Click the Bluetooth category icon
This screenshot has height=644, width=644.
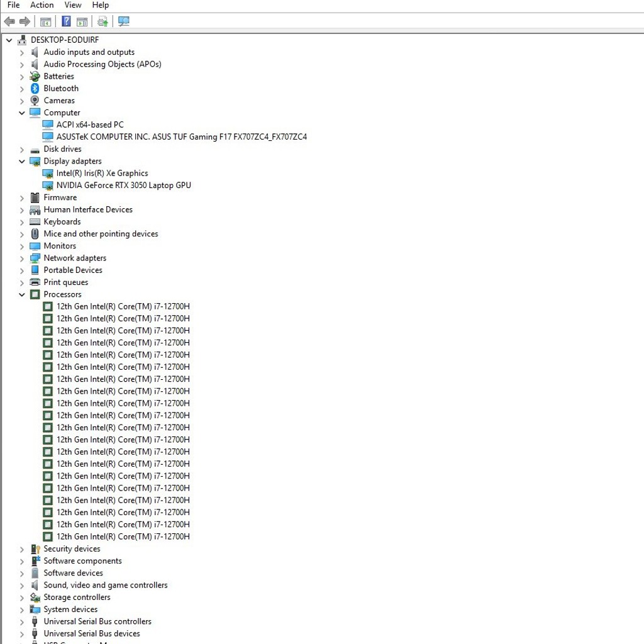tap(35, 88)
